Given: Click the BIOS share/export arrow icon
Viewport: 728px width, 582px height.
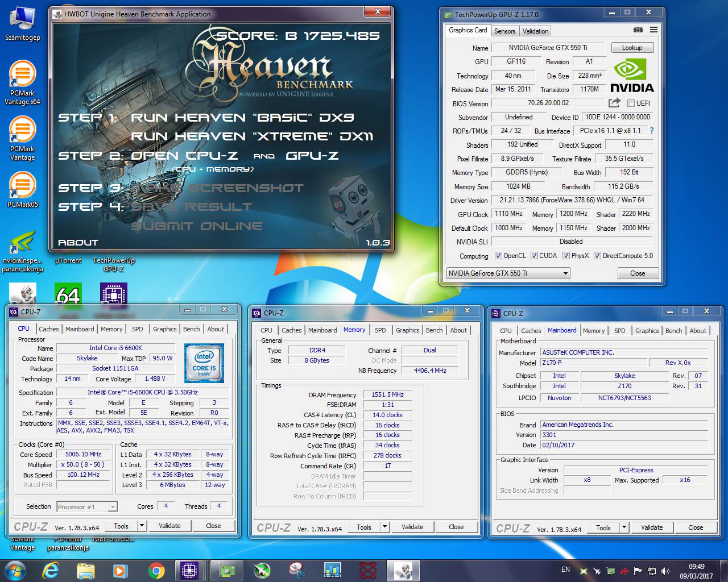Looking at the screenshot, I should point(614,103).
